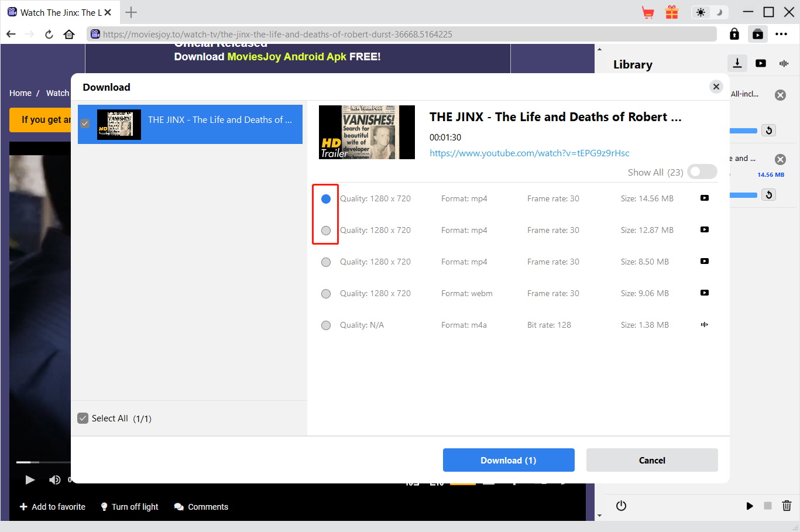Retry the first library download
The image size is (800, 532).
tap(769, 131)
